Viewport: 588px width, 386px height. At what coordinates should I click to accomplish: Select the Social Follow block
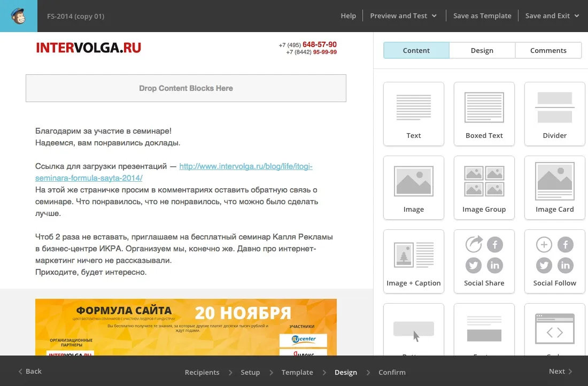pos(554,261)
